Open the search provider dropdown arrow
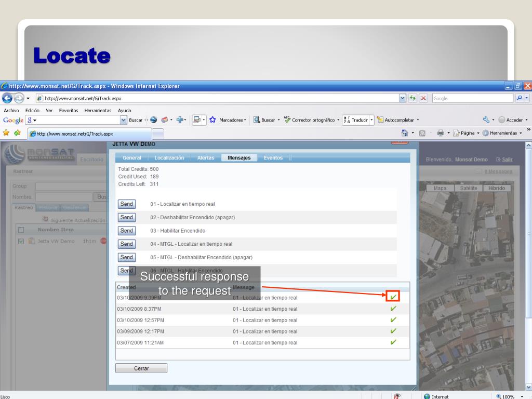The width and height of the screenshot is (532, 399). coord(527,98)
